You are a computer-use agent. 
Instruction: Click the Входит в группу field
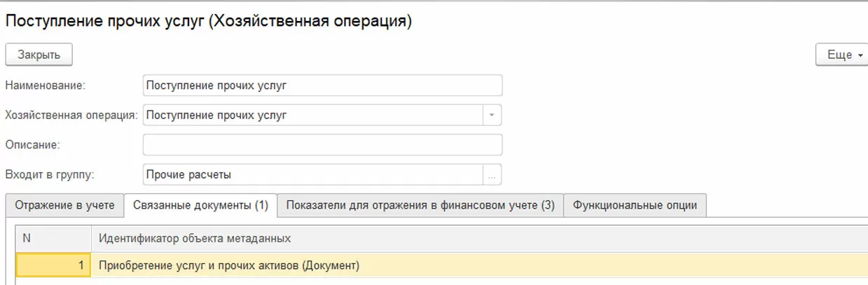point(312,174)
